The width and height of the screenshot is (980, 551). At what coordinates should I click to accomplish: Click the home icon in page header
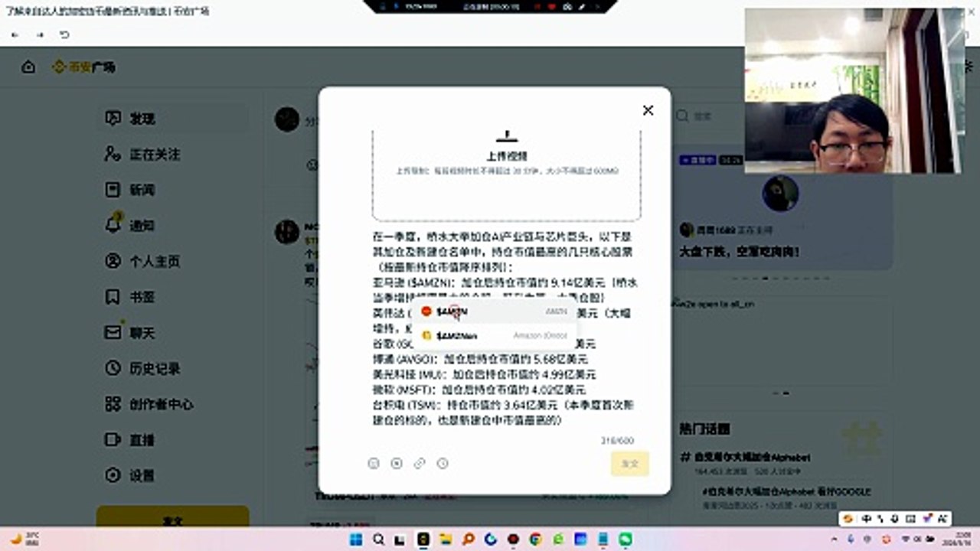tap(28, 67)
